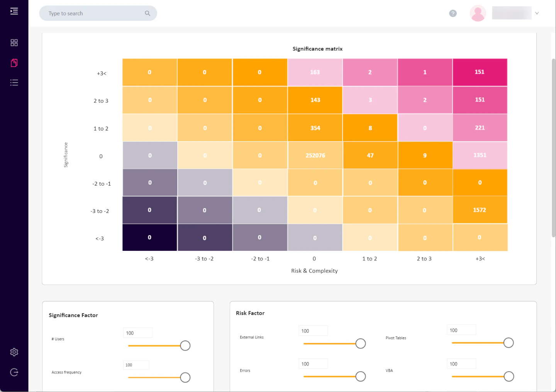This screenshot has width=556, height=392.
Task: Collapse the navigation sidebar
Action: click(x=14, y=11)
